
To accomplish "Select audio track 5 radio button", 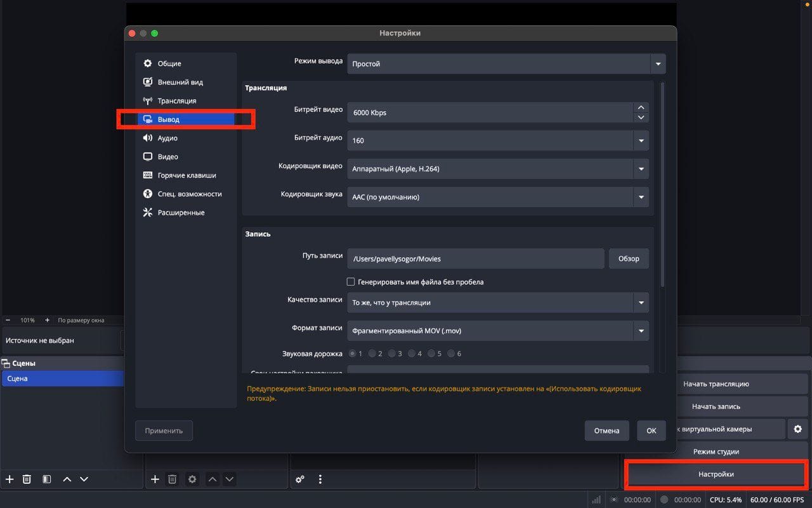I will [x=431, y=354].
